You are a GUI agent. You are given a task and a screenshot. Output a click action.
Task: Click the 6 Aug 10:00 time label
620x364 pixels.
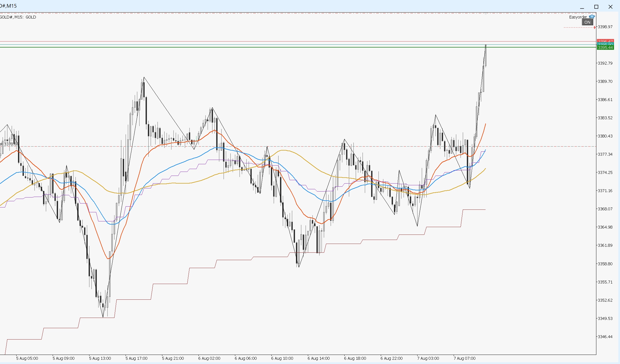(282, 358)
